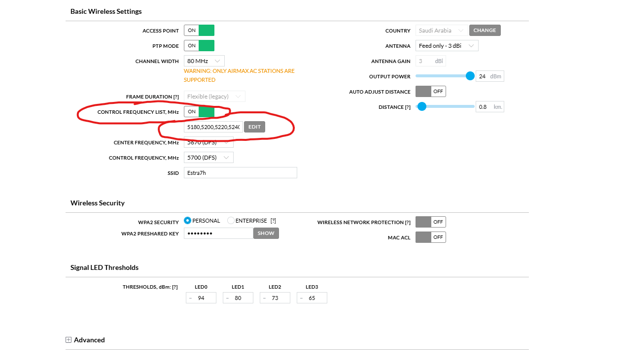Click the SSID field containing Estra7h

(241, 173)
